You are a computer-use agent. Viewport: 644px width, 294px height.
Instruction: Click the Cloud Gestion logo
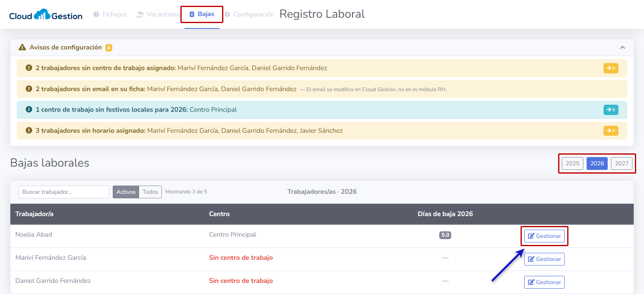pos(46,15)
